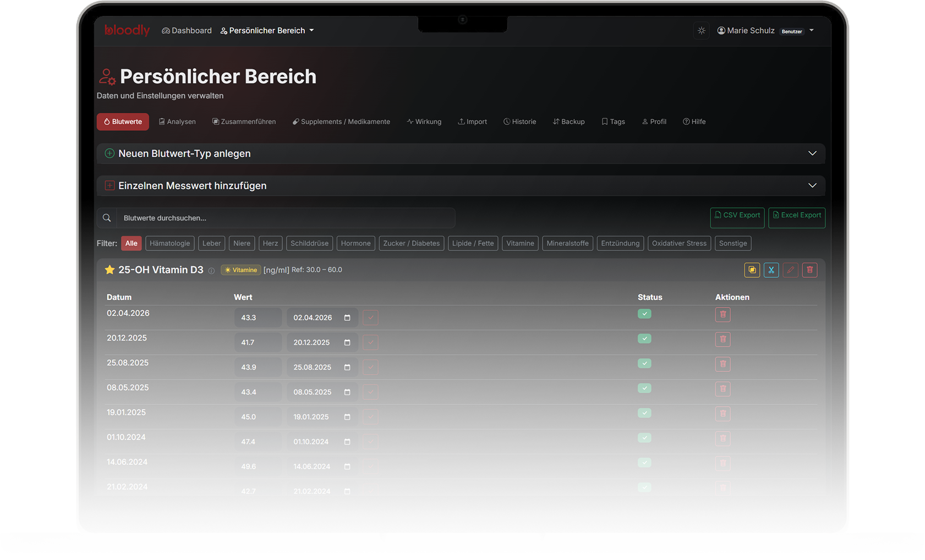Open calendar picker for the 25.08.2025 date
This screenshot has height=560, width=925.
coord(347,367)
